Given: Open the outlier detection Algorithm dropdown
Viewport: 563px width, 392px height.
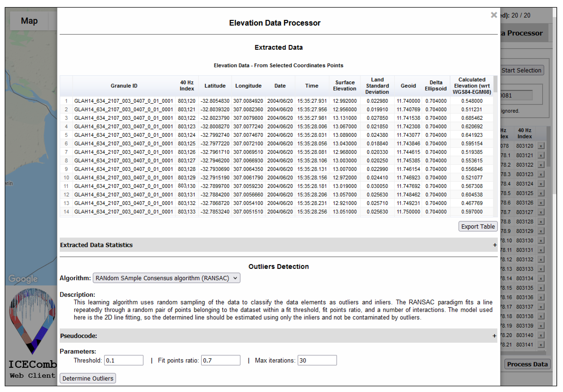Looking at the screenshot, I should (x=166, y=278).
